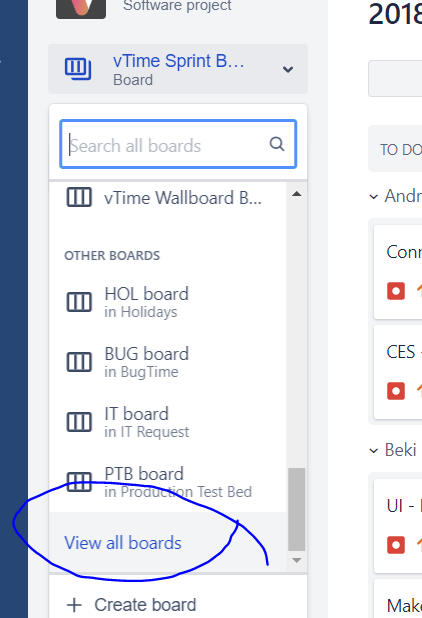
Task: Click the board list scroll down arrow
Action: pos(297,560)
